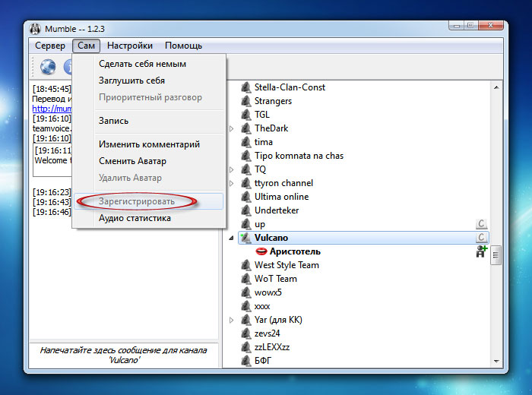Viewport: 532px width, 395px height.
Task: Choose Изменить комментарий
Action: pos(149,144)
